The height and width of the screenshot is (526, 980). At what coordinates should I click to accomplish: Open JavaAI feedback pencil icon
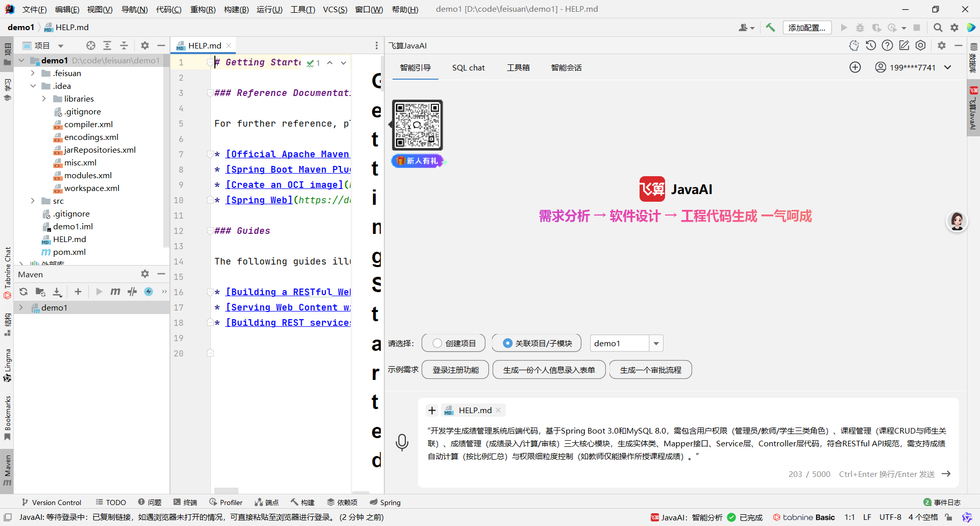pos(904,45)
